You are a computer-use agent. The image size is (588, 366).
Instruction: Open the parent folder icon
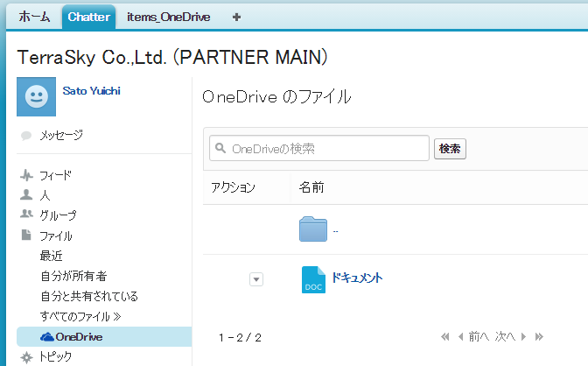tap(313, 229)
